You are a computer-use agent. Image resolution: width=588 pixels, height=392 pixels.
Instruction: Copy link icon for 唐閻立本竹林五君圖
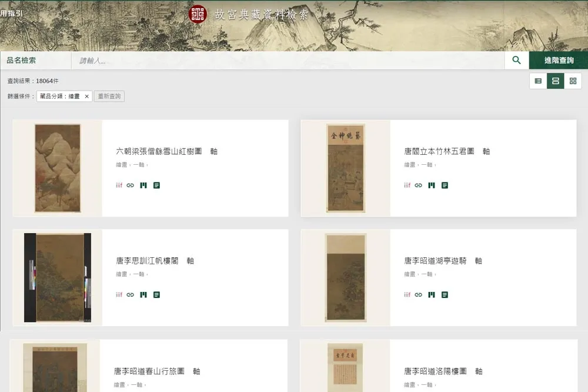[x=419, y=185]
